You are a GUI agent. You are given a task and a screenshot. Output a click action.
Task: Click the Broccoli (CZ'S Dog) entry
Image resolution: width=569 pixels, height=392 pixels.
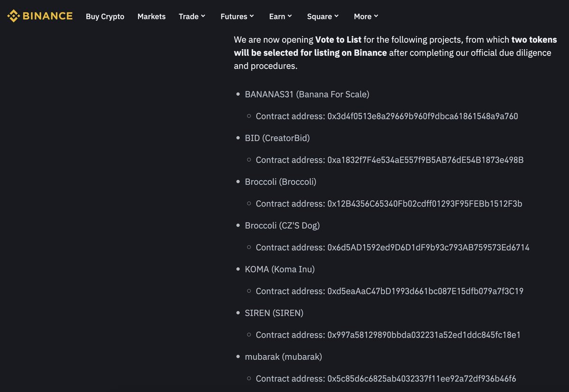282,225
